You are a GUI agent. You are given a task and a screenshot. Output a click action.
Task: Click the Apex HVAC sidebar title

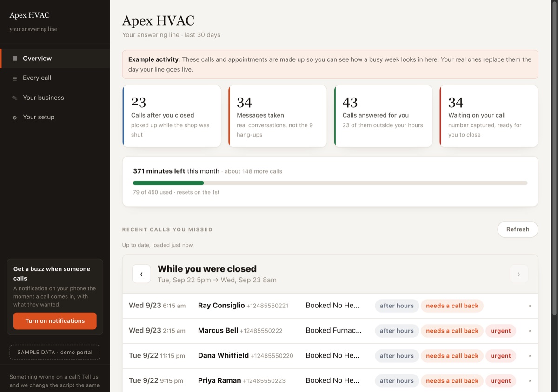(x=29, y=15)
